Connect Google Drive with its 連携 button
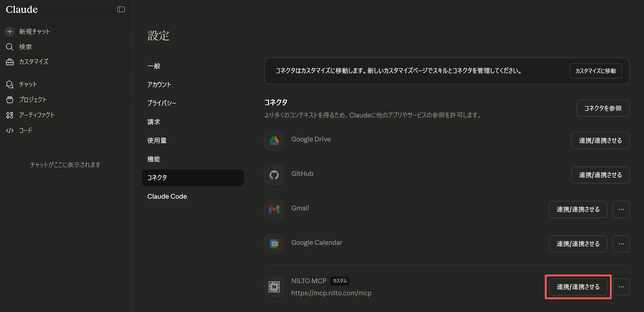 [x=600, y=140]
